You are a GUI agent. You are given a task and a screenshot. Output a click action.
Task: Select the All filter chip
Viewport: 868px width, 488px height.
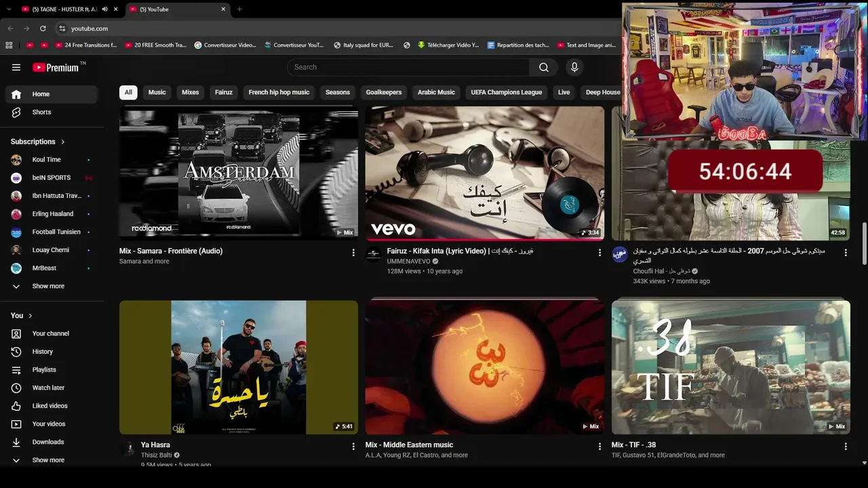point(128,92)
